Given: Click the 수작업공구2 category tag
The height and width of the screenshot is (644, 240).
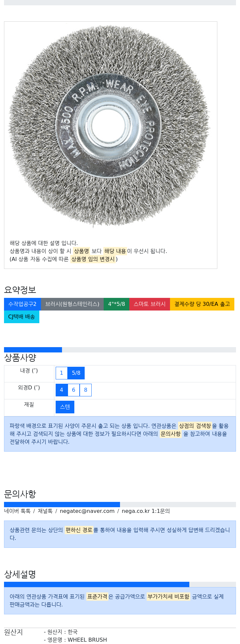Looking at the screenshot, I should (22, 304).
